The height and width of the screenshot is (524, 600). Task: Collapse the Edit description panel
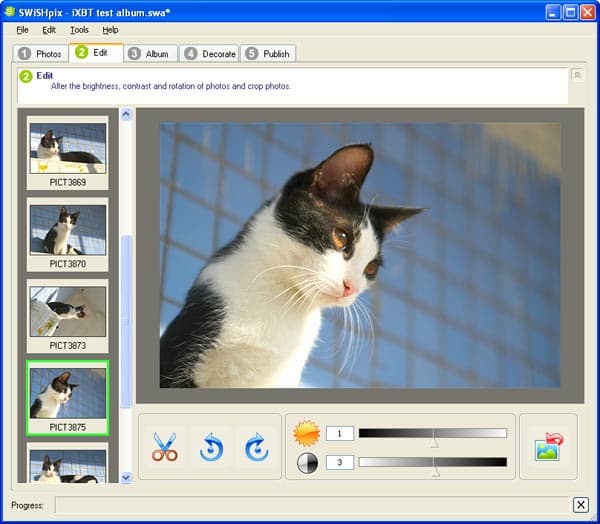pyautogui.click(x=577, y=75)
